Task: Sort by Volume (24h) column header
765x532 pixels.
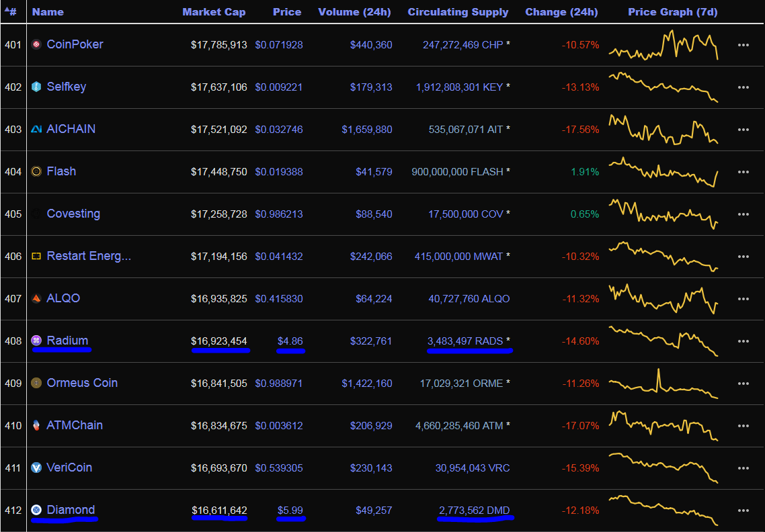Action: (x=354, y=11)
